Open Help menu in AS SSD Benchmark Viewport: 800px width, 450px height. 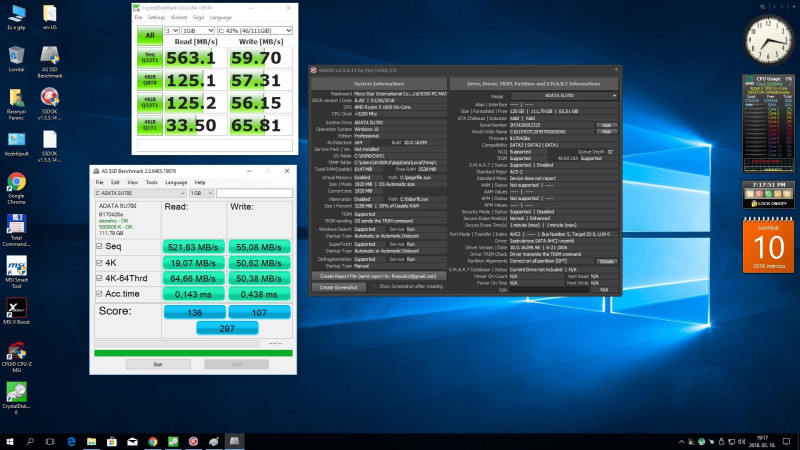tap(200, 182)
